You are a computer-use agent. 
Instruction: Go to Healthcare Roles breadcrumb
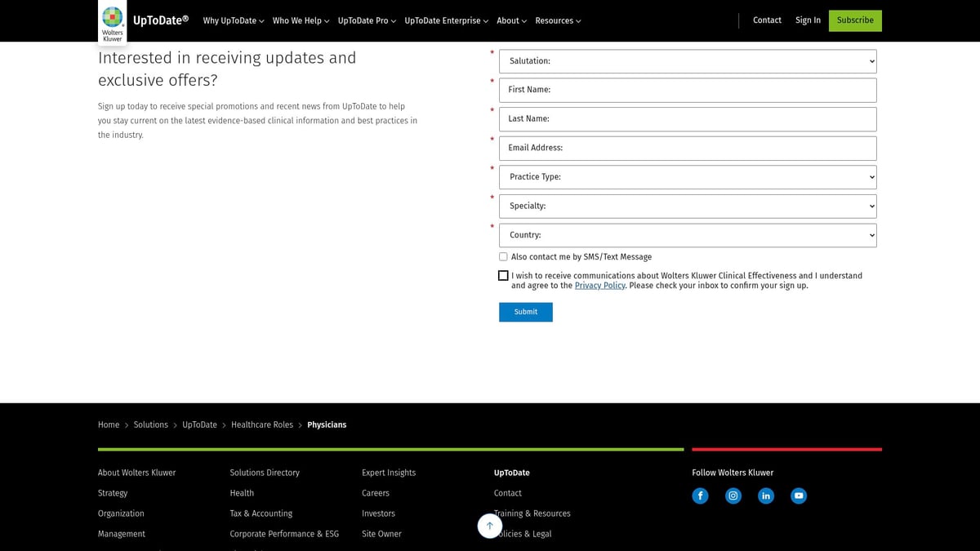click(x=261, y=424)
